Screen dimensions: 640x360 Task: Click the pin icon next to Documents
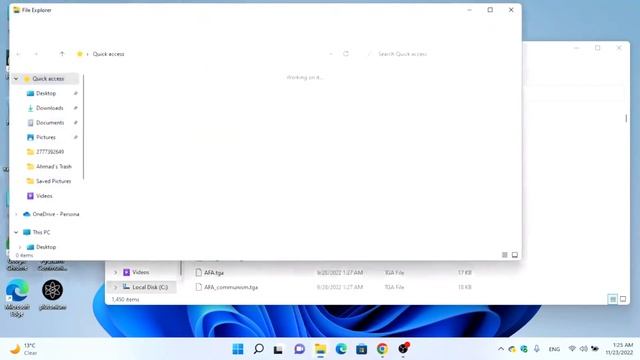[x=76, y=123]
